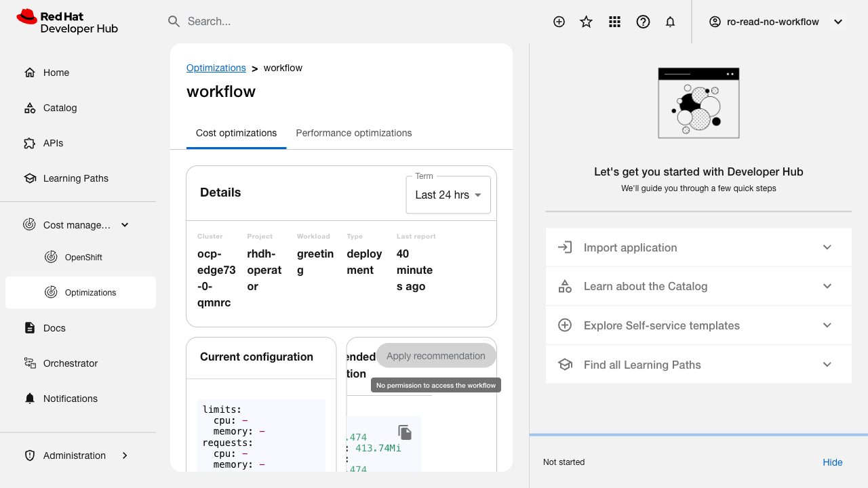Click the Learn about the Catalog icon
Screen dimensions: 868x488
[x=565, y=286]
